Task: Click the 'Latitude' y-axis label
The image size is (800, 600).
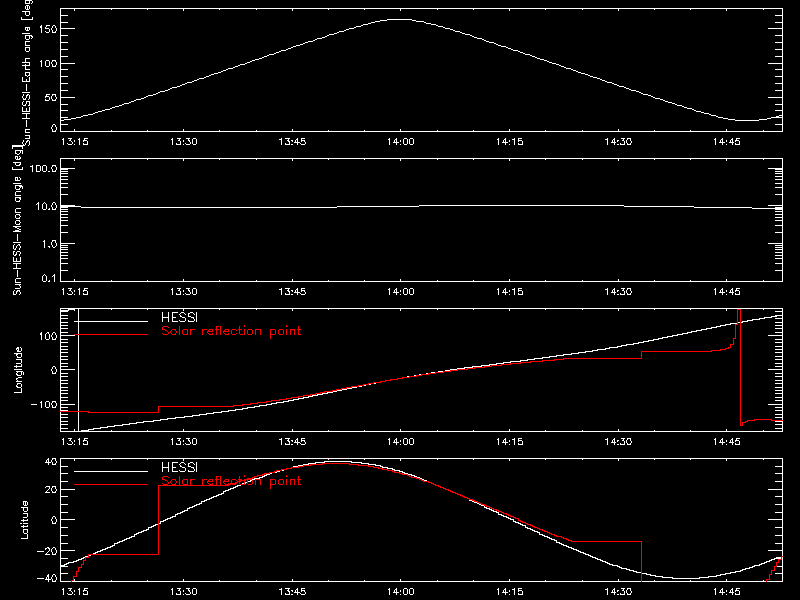Action: (24, 520)
